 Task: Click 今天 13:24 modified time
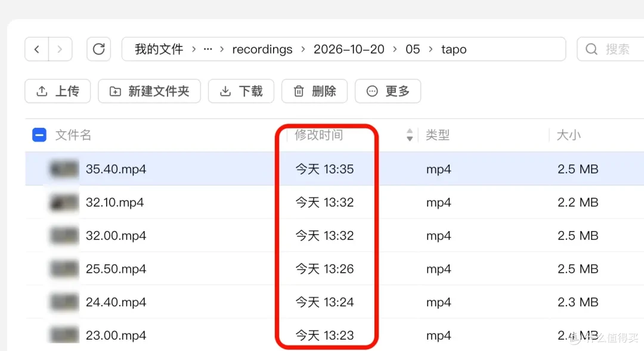click(324, 303)
